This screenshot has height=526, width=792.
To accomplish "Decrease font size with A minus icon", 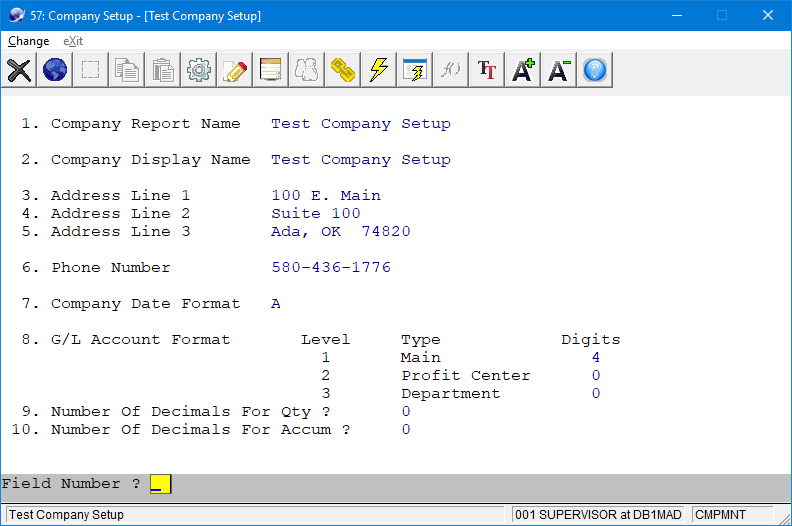I will [559, 70].
